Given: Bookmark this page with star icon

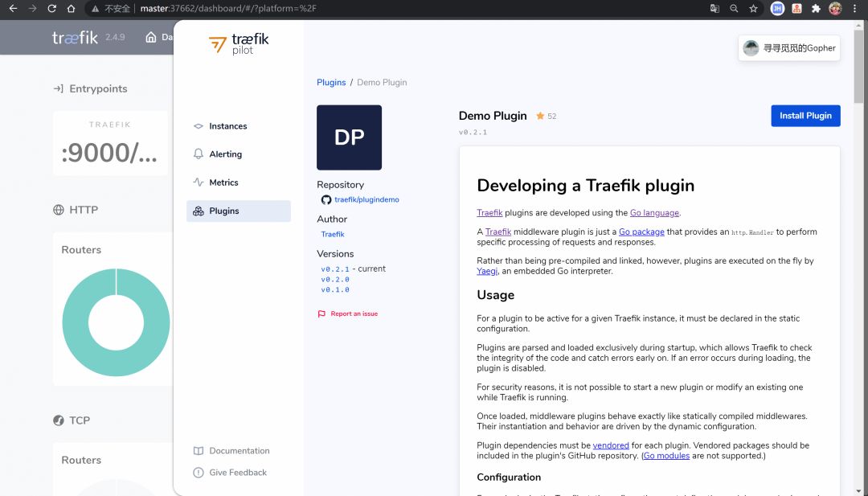Looking at the screenshot, I should (753, 8).
